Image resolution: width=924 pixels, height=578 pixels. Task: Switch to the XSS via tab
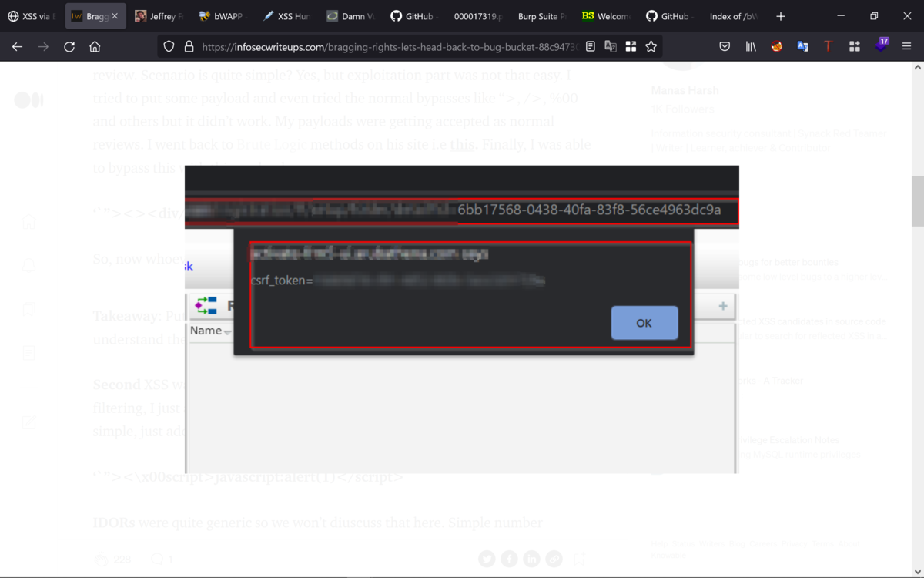[32, 16]
